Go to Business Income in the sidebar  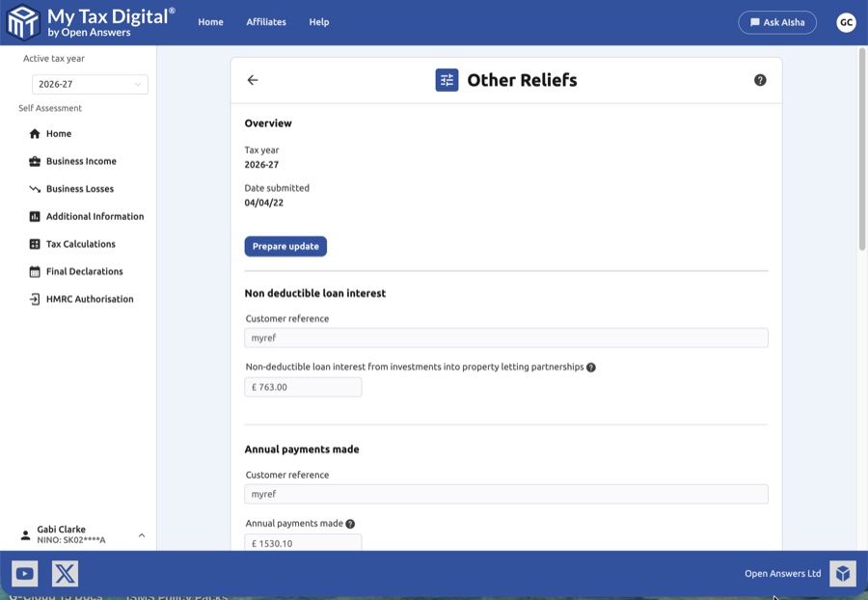[81, 161]
